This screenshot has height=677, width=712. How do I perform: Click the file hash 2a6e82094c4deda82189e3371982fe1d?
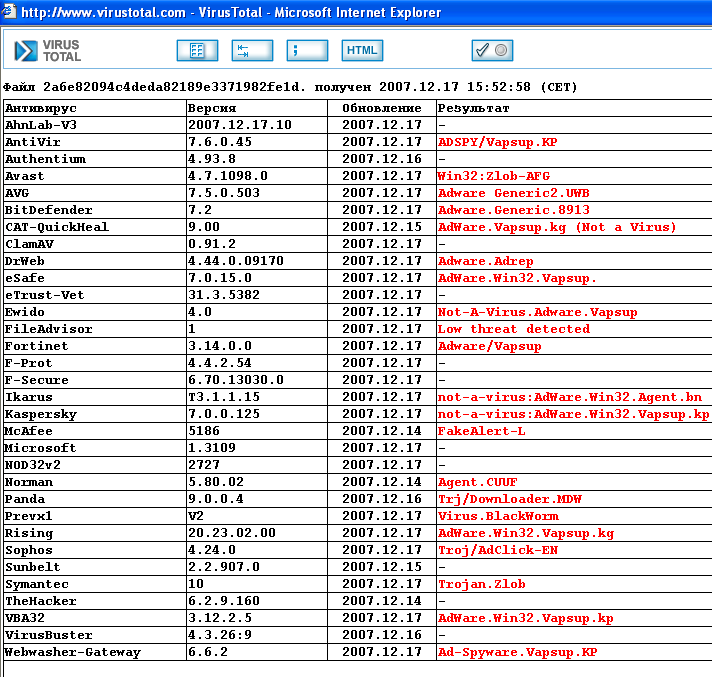point(174,87)
